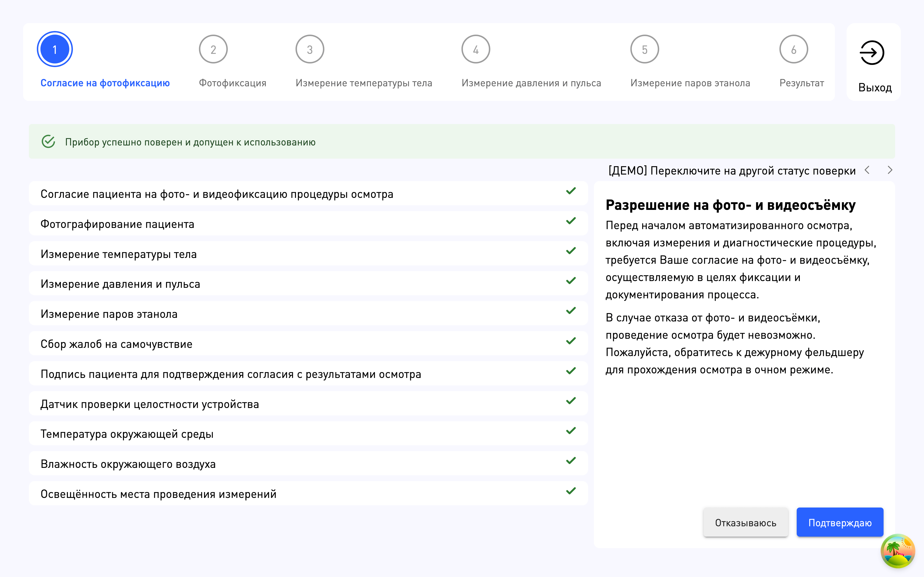Click step circle number 6
The width and height of the screenshot is (924, 577).
click(x=793, y=50)
